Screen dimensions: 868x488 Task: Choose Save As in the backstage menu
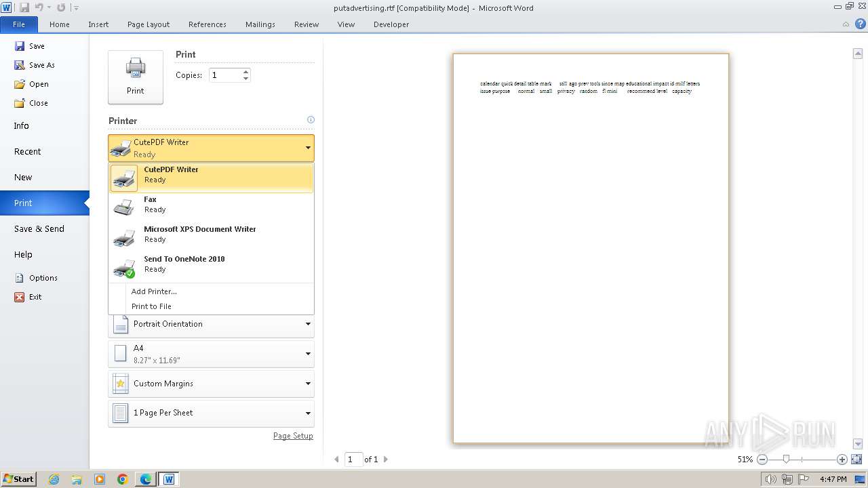pos(35,65)
